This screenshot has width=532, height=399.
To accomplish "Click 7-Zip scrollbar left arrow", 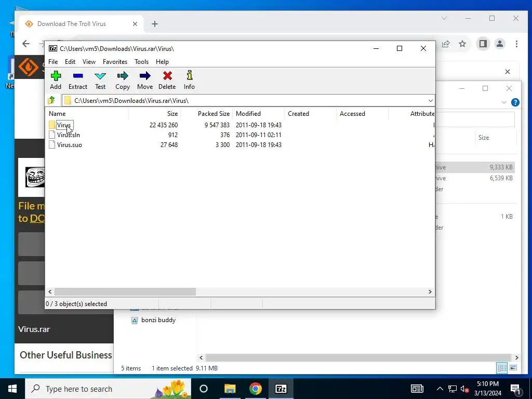I will point(50,292).
